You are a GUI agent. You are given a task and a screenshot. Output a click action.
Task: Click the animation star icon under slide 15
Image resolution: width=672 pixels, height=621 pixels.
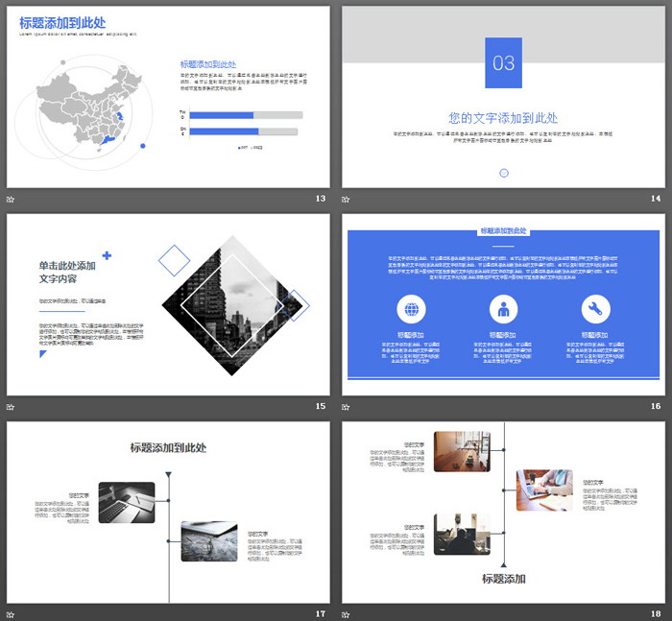[x=11, y=407]
